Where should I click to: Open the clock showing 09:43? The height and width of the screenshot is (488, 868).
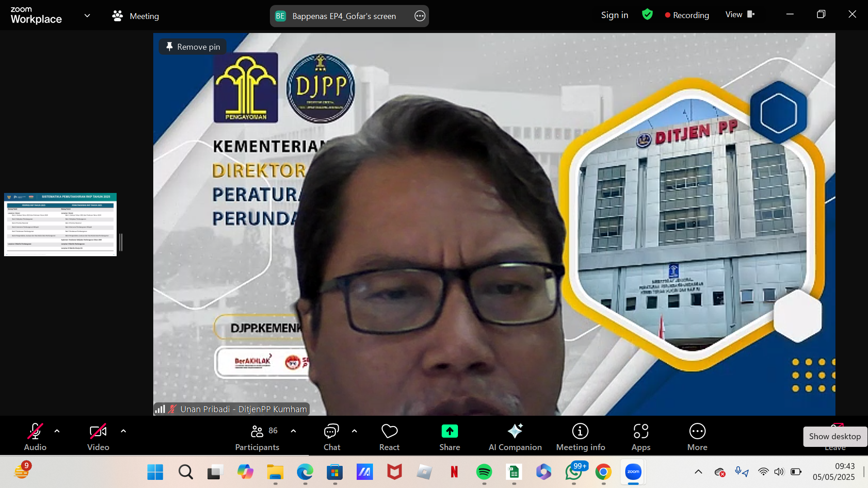tap(834, 472)
